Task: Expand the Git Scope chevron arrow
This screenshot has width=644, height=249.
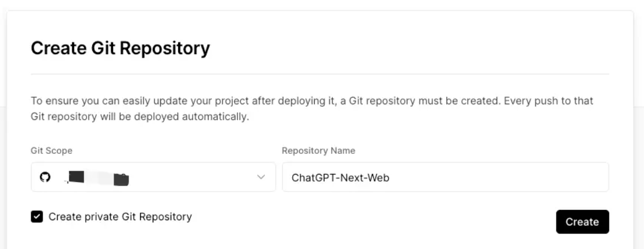Action: (261, 177)
